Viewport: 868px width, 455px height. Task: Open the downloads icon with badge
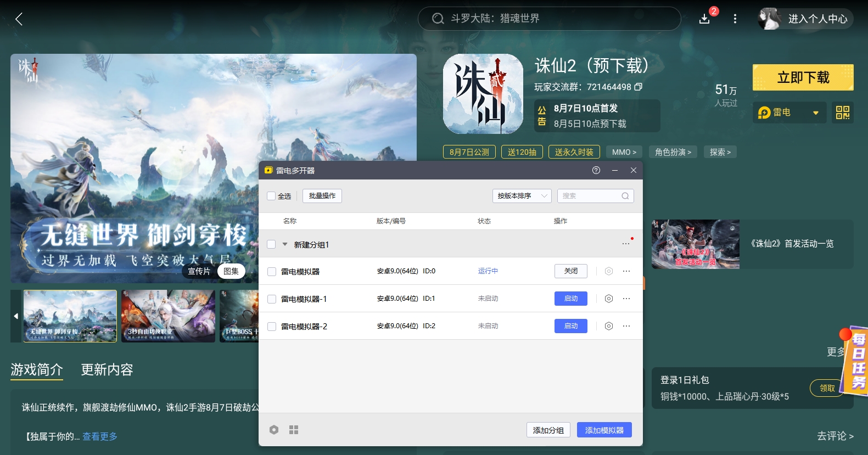705,19
